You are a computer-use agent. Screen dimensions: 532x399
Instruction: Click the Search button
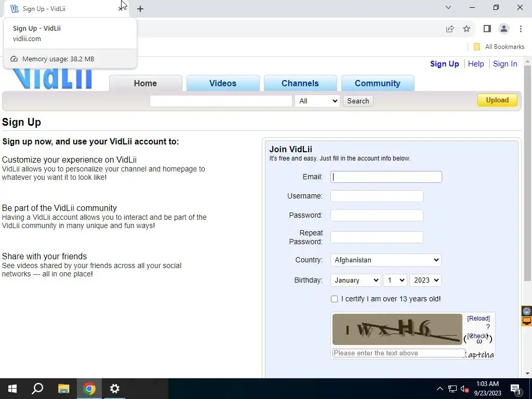coord(358,101)
